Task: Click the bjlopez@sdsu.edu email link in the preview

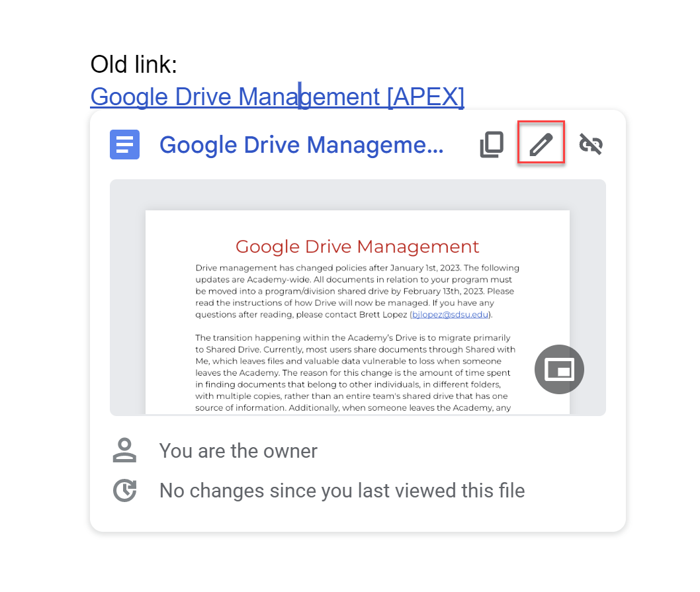Action: [x=450, y=314]
